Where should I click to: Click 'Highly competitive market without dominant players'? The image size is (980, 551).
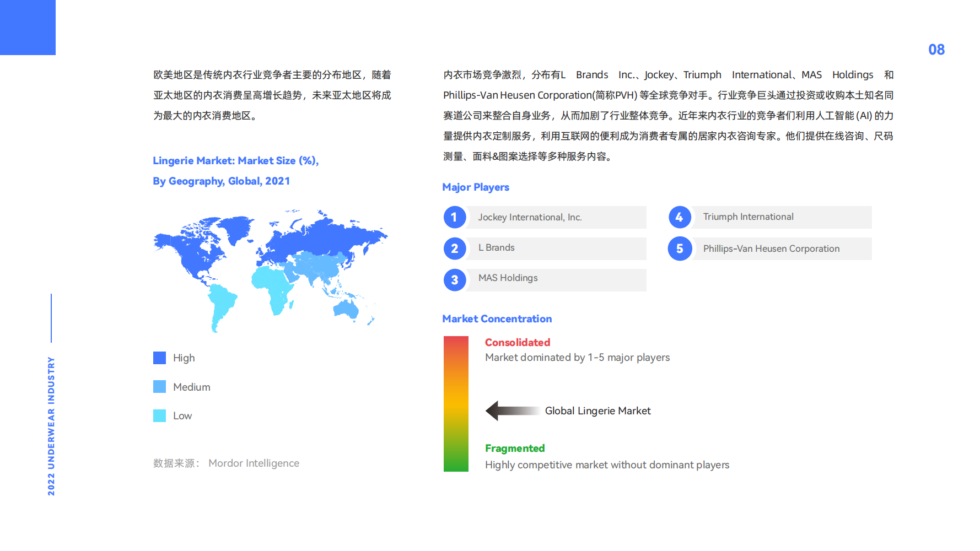click(x=607, y=465)
